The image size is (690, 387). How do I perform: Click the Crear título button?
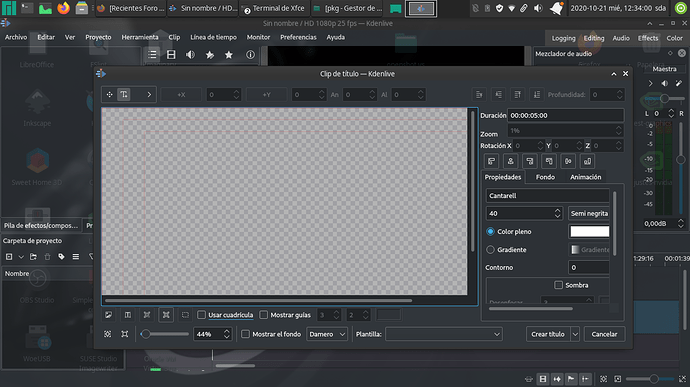point(548,334)
